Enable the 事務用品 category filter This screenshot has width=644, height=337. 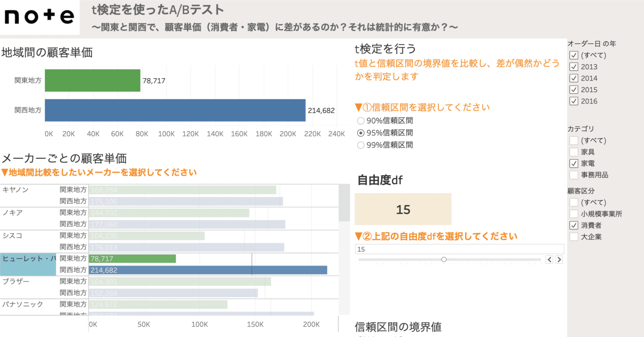[x=574, y=175]
